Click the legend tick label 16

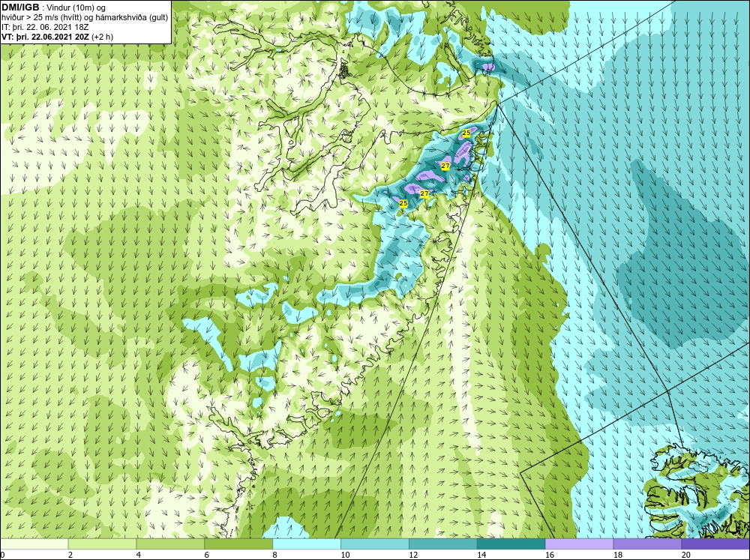pyautogui.click(x=550, y=555)
